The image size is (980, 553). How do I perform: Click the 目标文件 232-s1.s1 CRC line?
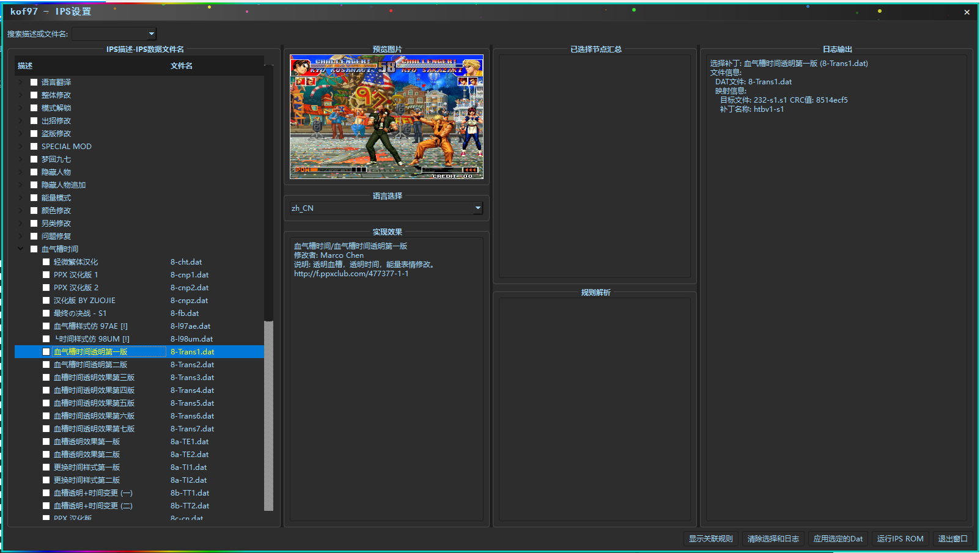tap(784, 100)
